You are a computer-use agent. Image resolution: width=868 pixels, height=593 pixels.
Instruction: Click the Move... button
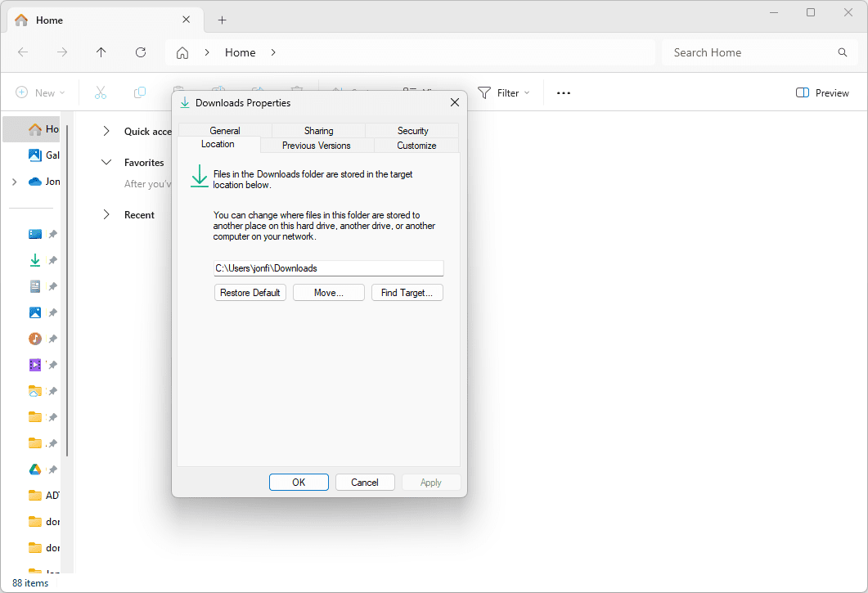328,293
